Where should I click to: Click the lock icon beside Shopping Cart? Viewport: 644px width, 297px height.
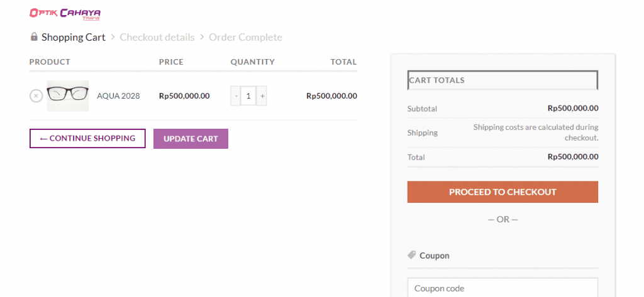34,37
